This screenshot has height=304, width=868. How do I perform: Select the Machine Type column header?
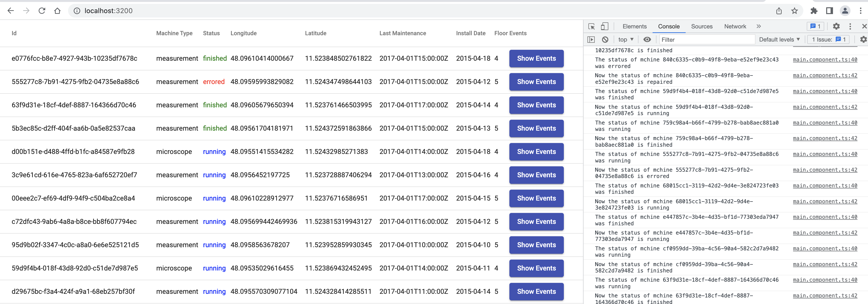[174, 33]
